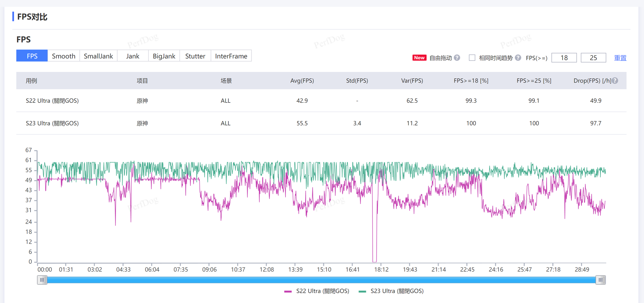Click the 重置 reset link
This screenshot has height=303, width=644.
pyautogui.click(x=620, y=58)
